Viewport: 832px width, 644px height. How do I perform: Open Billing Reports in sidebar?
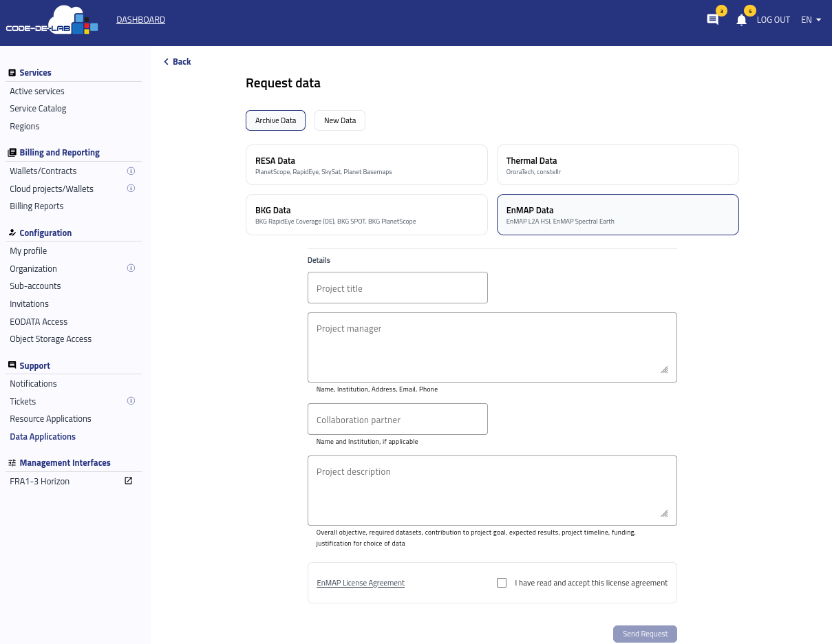[x=36, y=206]
